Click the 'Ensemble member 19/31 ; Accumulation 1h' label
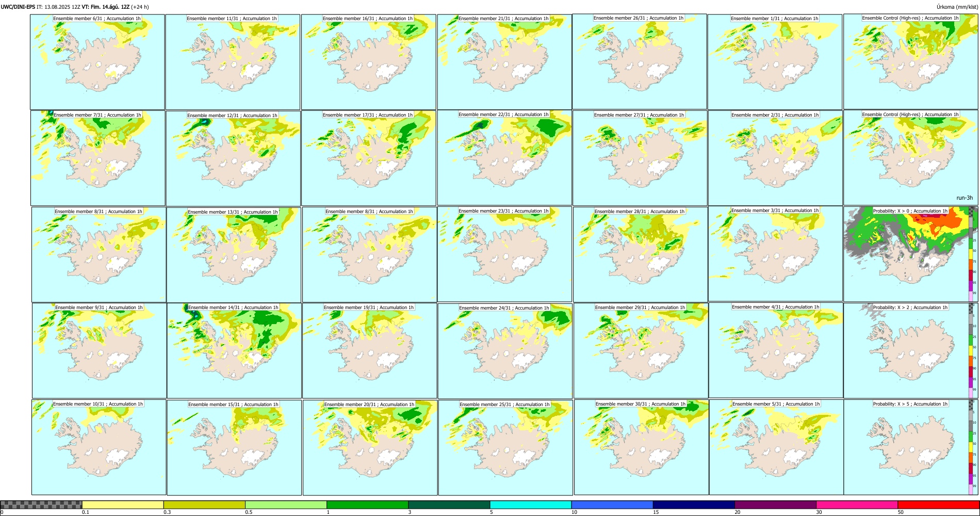 [369, 308]
